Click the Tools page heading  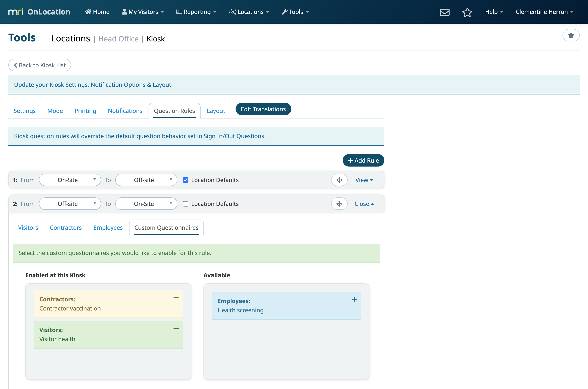pyautogui.click(x=22, y=38)
